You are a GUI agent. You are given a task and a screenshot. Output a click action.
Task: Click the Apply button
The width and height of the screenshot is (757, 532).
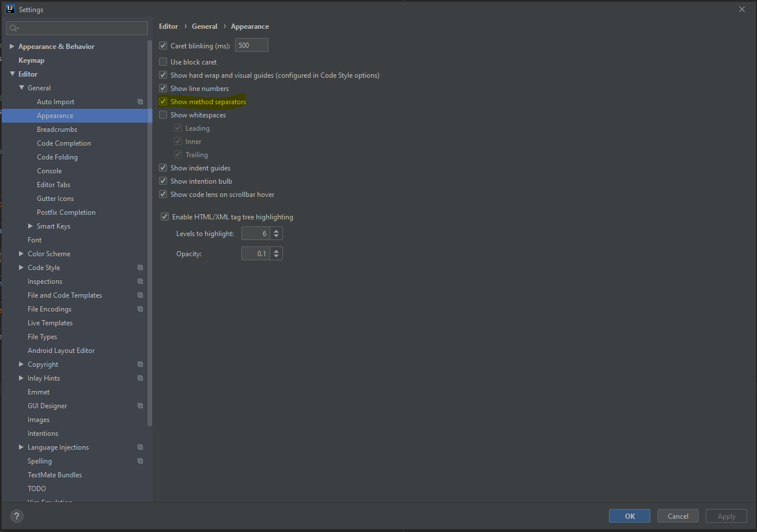click(726, 516)
